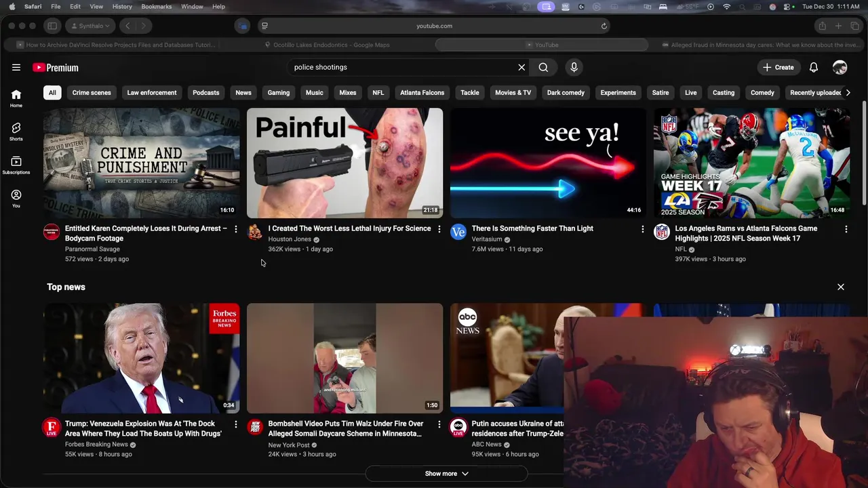Viewport: 868px width, 488px height.
Task: Open the Apple menu
Action: 12,6
